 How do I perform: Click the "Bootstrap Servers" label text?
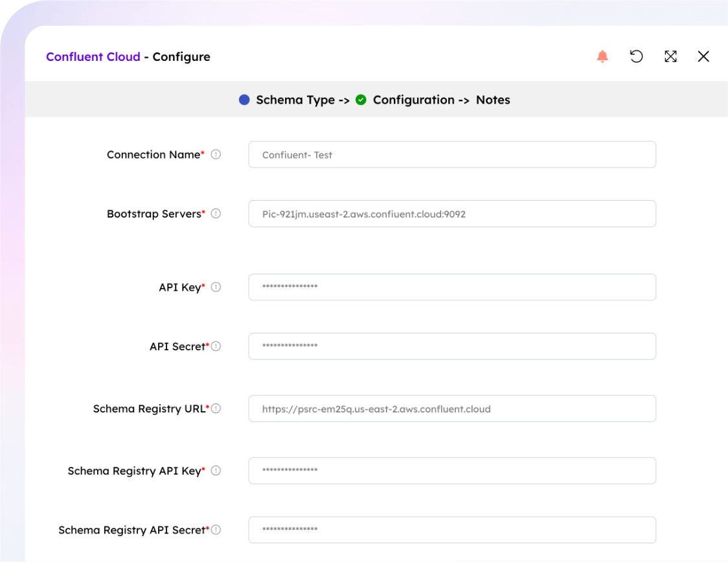pyautogui.click(x=154, y=214)
